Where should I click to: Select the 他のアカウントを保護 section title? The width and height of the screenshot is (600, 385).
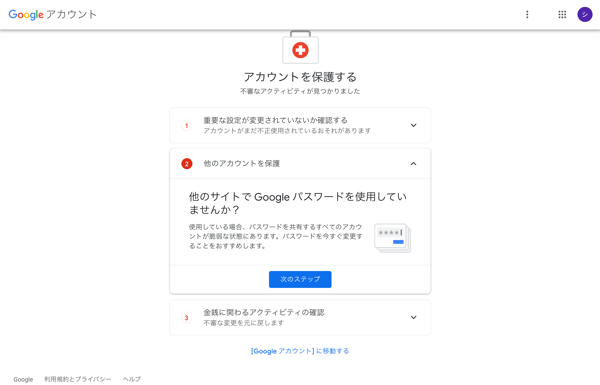pyautogui.click(x=242, y=164)
